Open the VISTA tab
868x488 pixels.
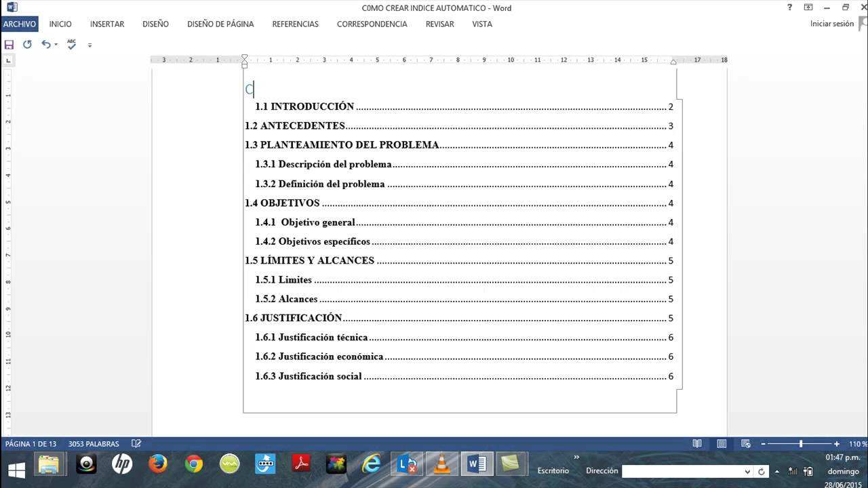coord(482,24)
